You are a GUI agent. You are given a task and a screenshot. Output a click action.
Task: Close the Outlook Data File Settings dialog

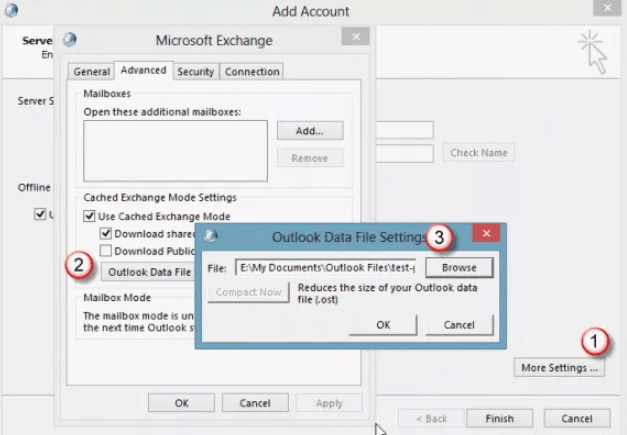click(486, 235)
